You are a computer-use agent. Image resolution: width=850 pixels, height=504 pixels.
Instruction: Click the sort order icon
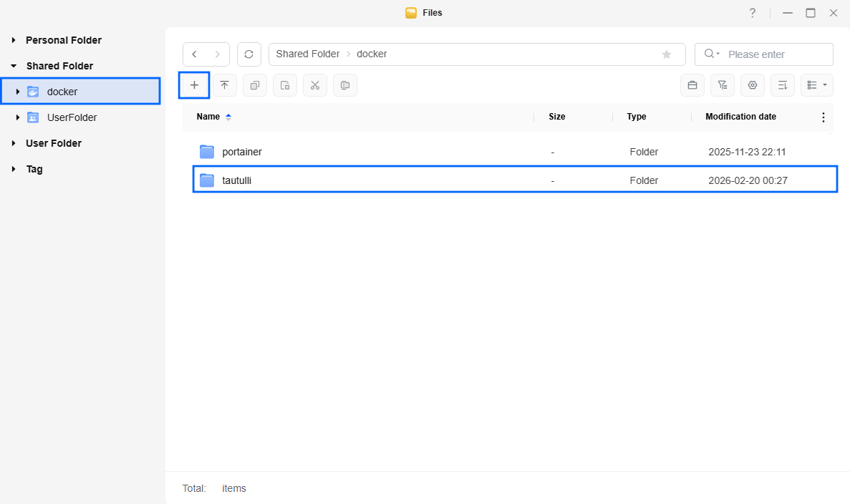click(782, 84)
